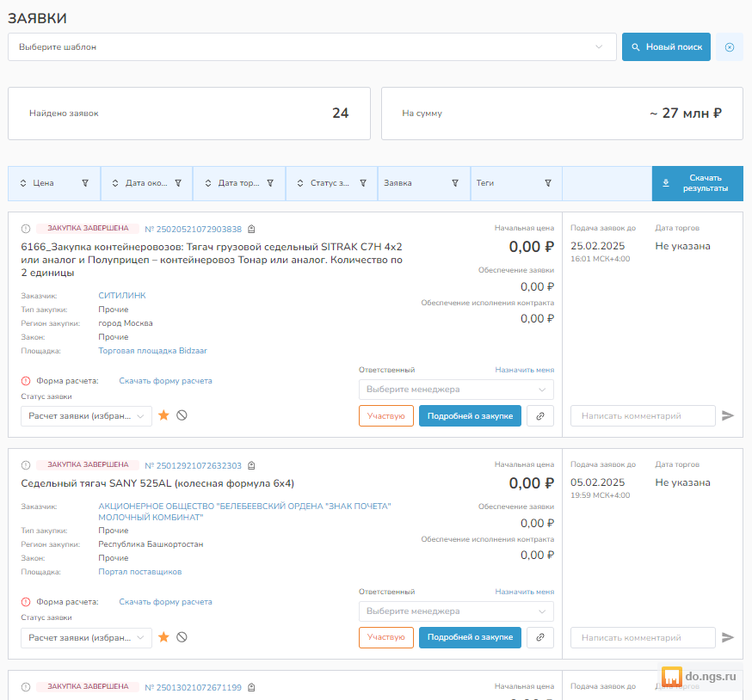Download calculation form for the SANY 525AL tender
The image size is (752, 700).
click(x=165, y=602)
